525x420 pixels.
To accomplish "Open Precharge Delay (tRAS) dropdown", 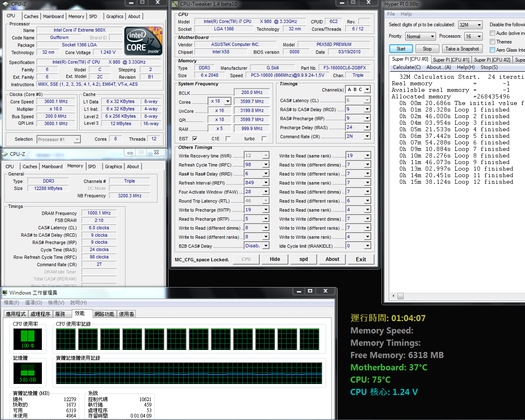I will pos(367,127).
